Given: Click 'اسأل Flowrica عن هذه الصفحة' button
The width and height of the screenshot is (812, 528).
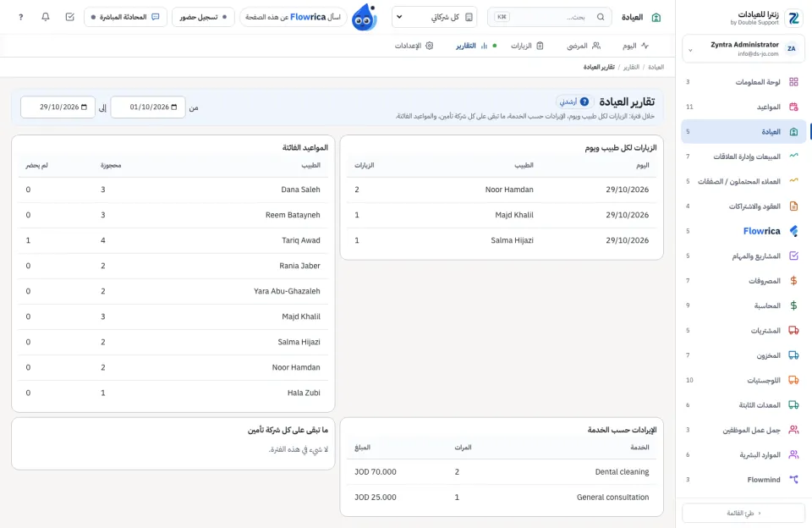Looking at the screenshot, I should [294, 17].
